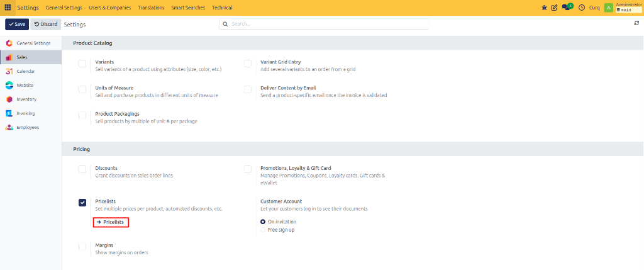Viewport: 644px width, 270px height.
Task: Click the Settings app title in the top bar
Action: pos(28,8)
